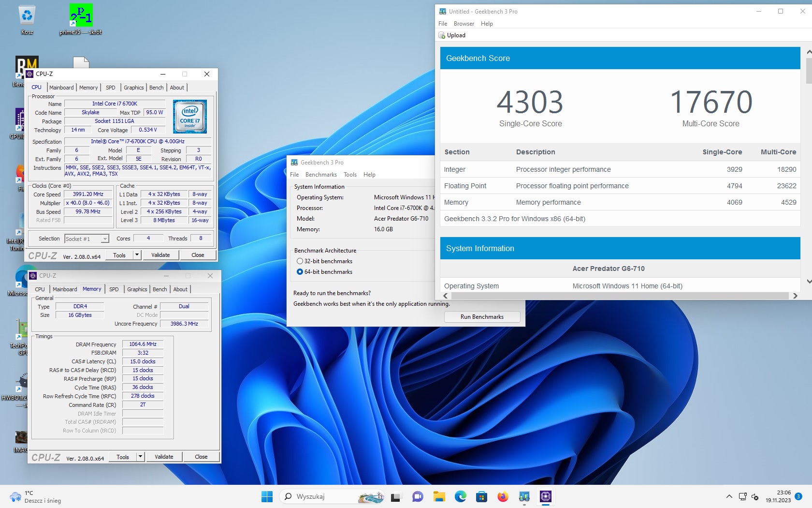Viewport: 812px width, 508px height.
Task: Open the Benchmarks menu in Geekbench 3 Pro
Action: [x=321, y=175]
